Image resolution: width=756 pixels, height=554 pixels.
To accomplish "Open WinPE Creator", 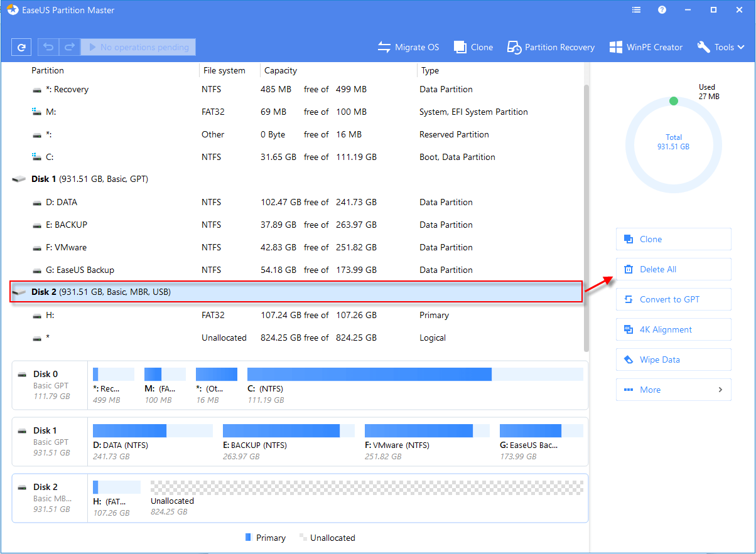I will (x=645, y=47).
